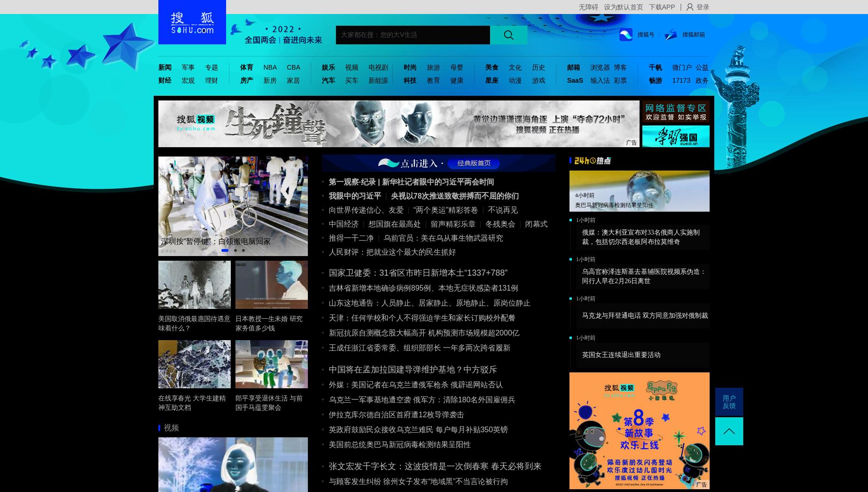Viewport: 868px width, 492px height.
Task: Click 下载APP link
Action: pyautogui.click(x=662, y=7)
